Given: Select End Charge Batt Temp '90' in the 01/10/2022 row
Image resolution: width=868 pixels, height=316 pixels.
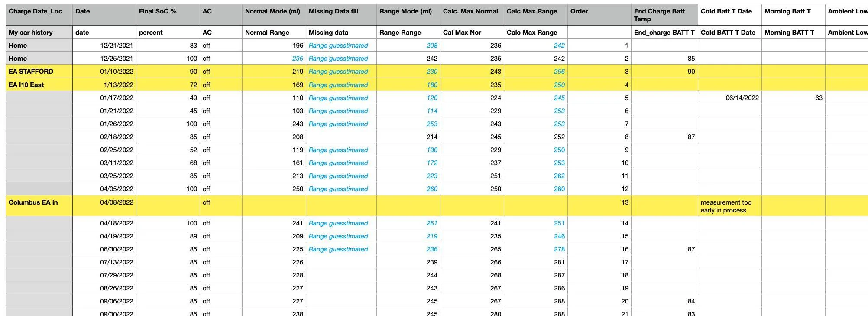Looking at the screenshot, I should point(664,72).
